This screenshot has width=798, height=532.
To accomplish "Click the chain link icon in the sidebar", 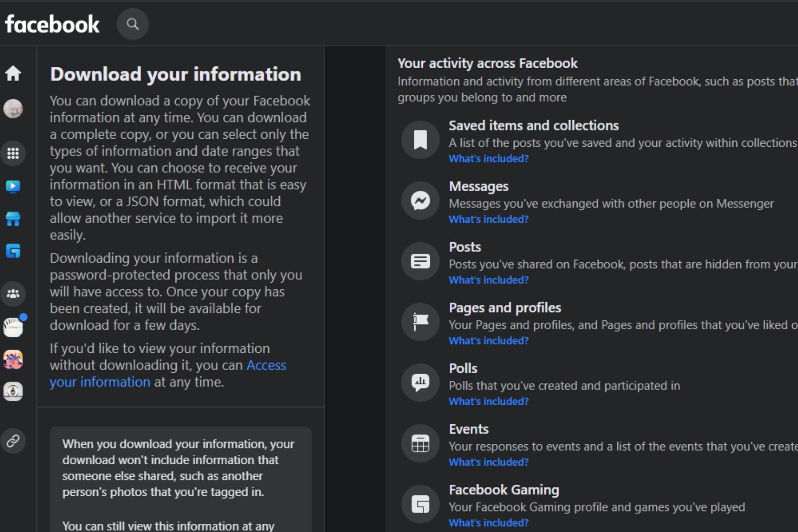I will click(x=13, y=441).
